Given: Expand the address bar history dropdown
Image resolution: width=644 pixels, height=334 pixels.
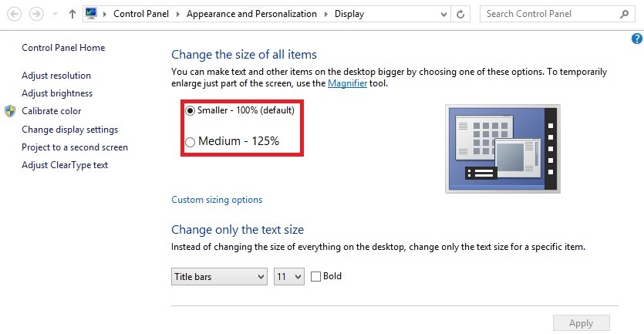Looking at the screenshot, I should 442,14.
